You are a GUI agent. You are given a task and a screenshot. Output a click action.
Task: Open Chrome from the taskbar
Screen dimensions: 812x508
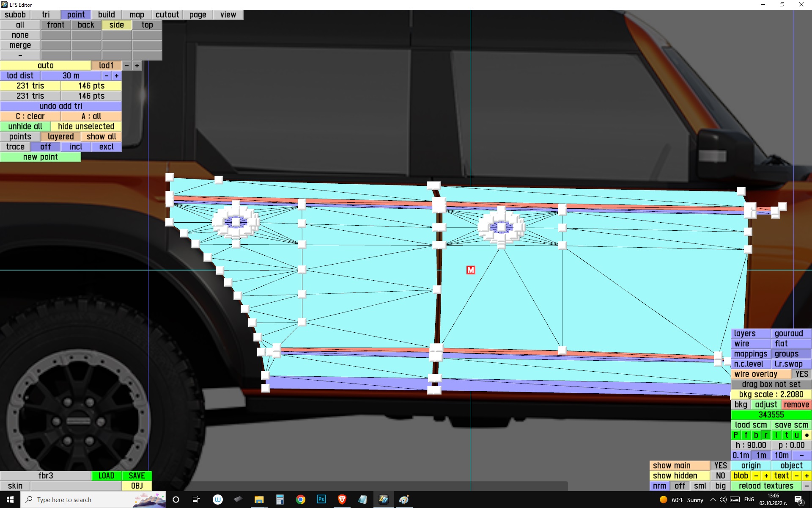(x=300, y=500)
